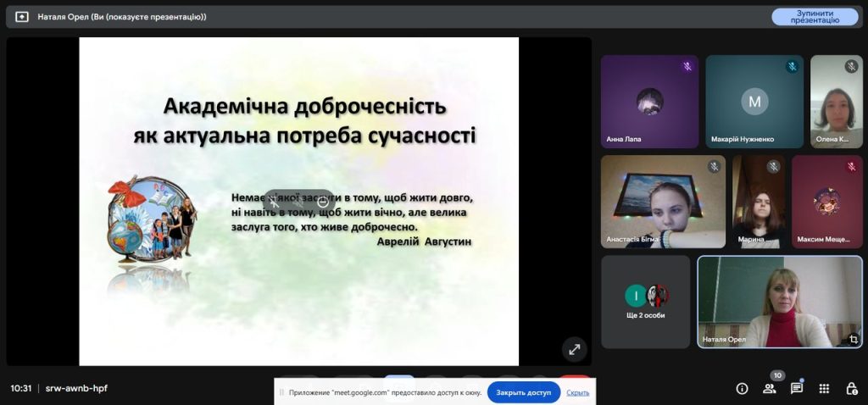868x405 pixels.
Task: Select Максим Мещеряков's participant tile
Action: coord(826,201)
